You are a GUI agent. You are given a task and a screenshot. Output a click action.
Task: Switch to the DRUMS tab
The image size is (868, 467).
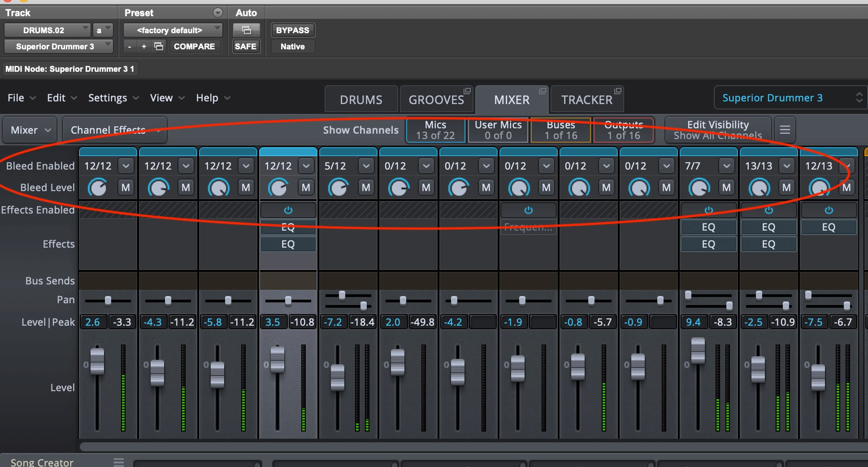[361, 100]
